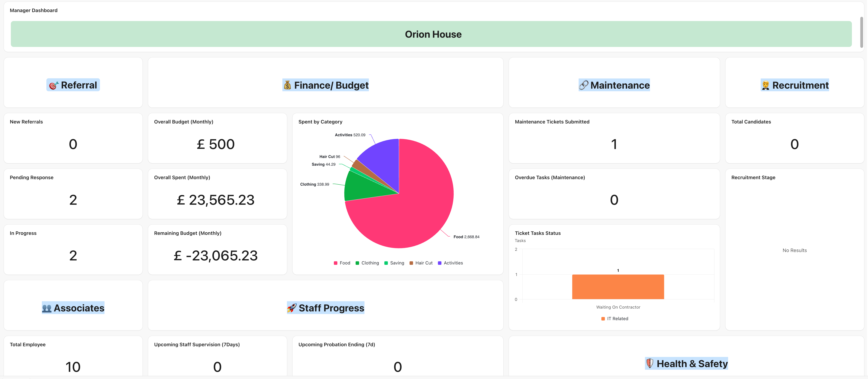Screen dimensions: 868x379
Task: Click the people icon beside Associates
Action: [47, 308]
